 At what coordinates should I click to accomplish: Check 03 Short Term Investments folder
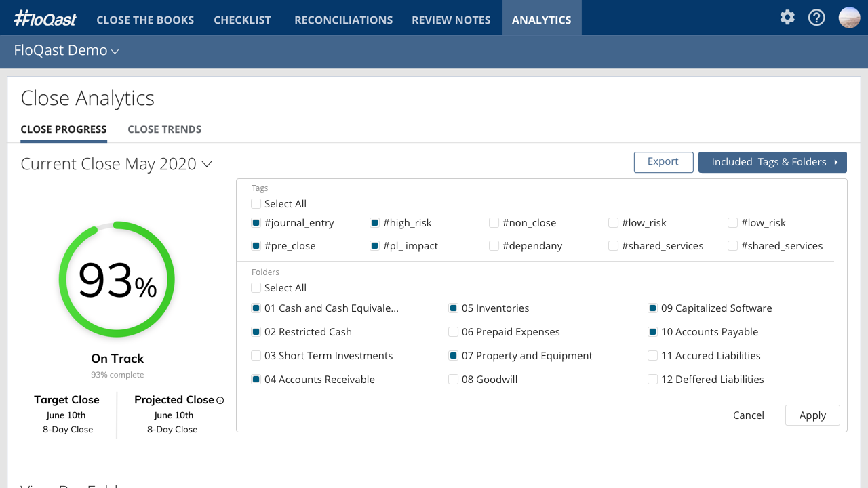tap(256, 355)
